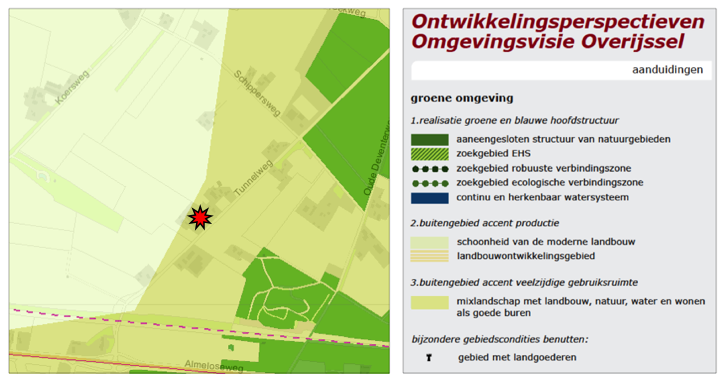Click the robuuste verbindingszone dotted line symbol
Screen dimensions: 728x384
pyautogui.click(x=430, y=169)
